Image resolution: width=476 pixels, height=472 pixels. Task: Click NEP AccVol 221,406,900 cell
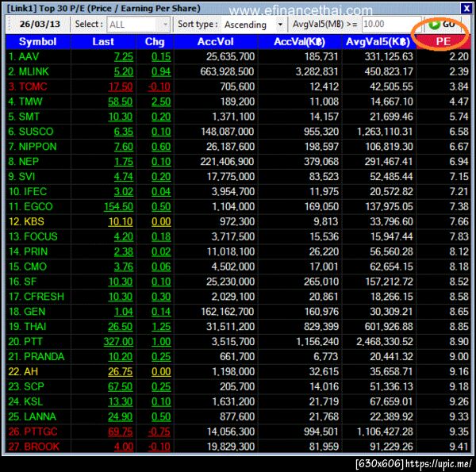(x=228, y=162)
